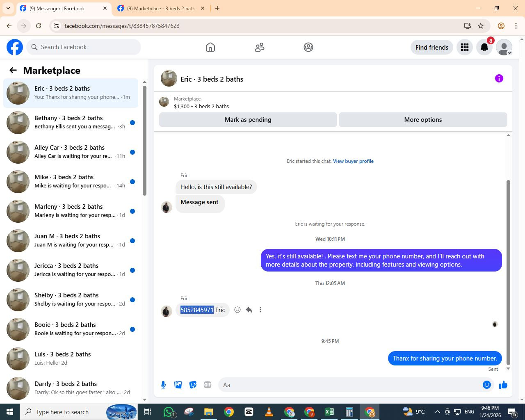This screenshot has width=525, height=420.
Task: Open Luis conversation in chat list
Action: (x=71, y=359)
